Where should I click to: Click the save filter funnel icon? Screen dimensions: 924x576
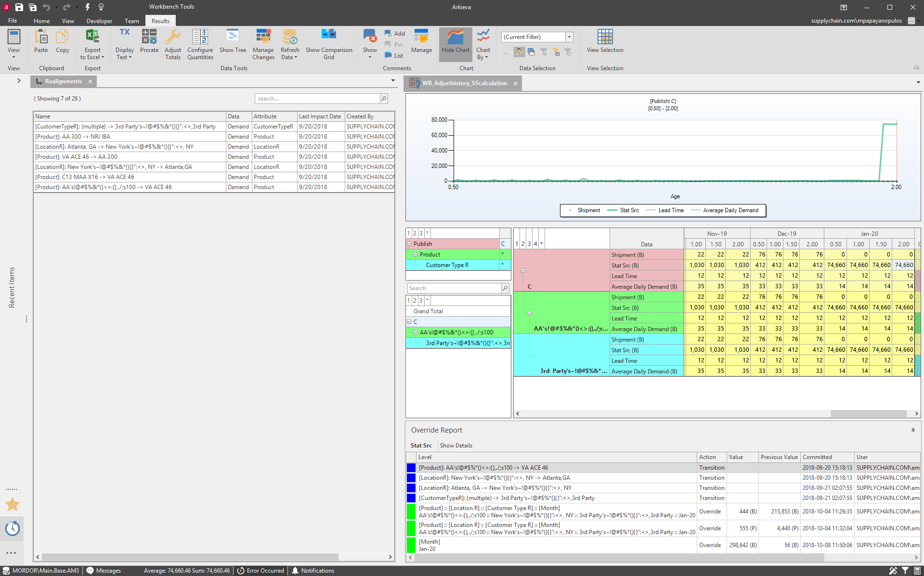[x=556, y=51]
